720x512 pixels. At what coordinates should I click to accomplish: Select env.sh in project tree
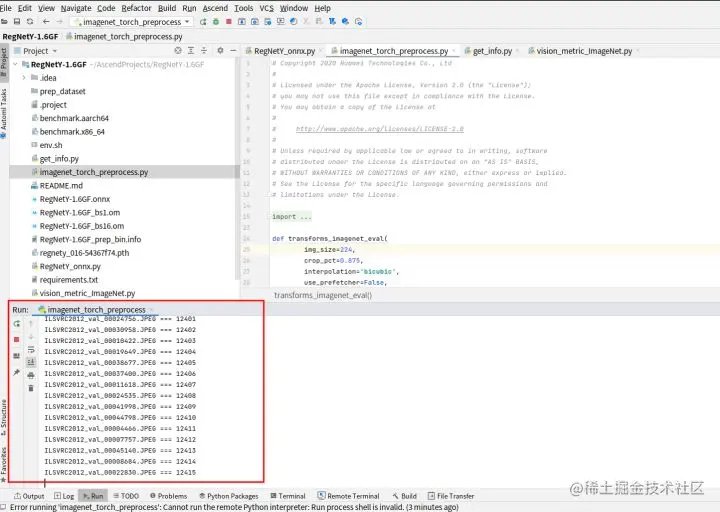point(51,145)
